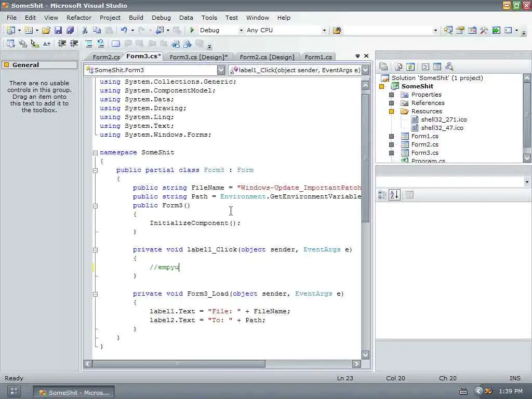Select shell32_271.ico in Resources folder
This screenshot has height=399, width=532.
click(x=444, y=119)
